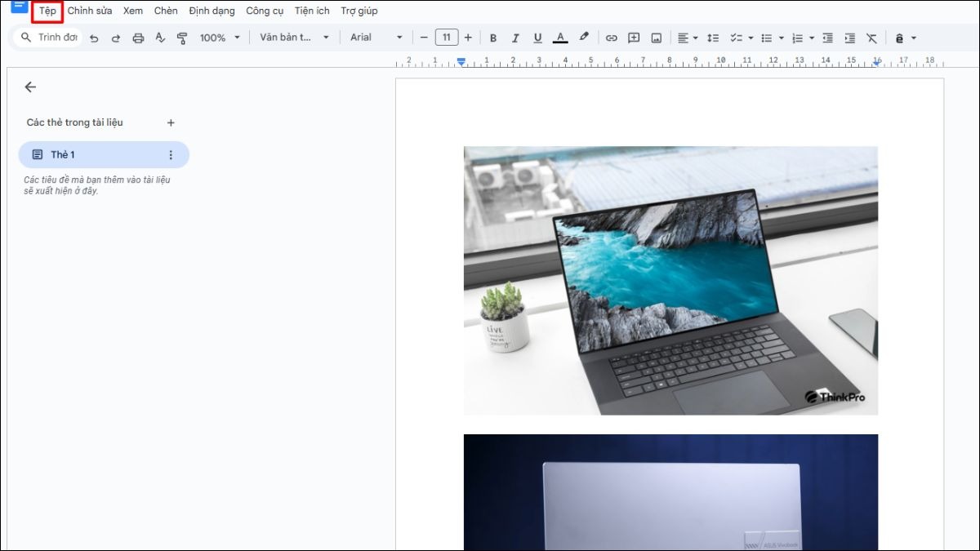Undo the last action
The width and height of the screenshot is (980, 551).
94,38
